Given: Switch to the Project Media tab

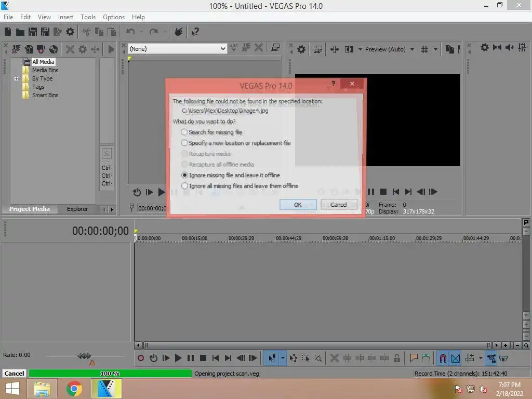Looking at the screenshot, I should 30,209.
